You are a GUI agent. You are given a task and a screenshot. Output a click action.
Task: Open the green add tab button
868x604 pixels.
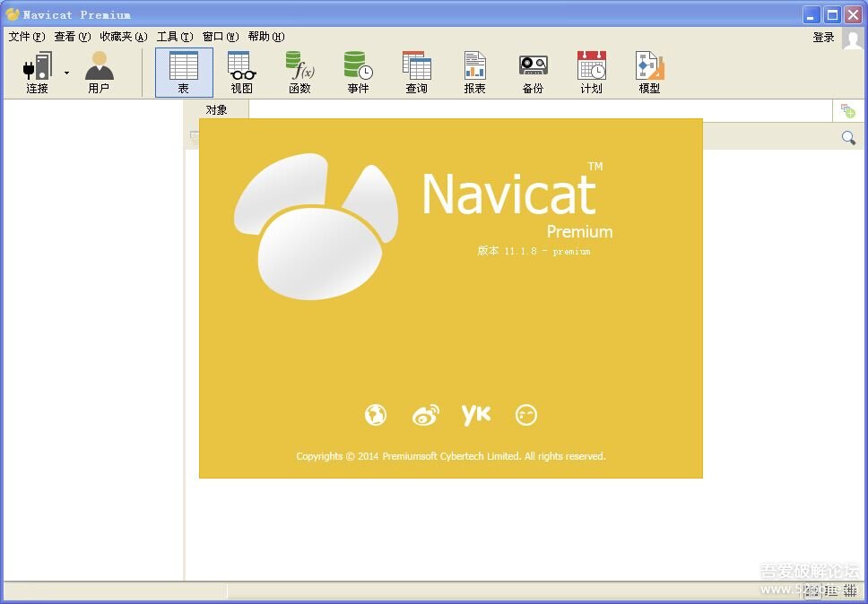(x=848, y=109)
